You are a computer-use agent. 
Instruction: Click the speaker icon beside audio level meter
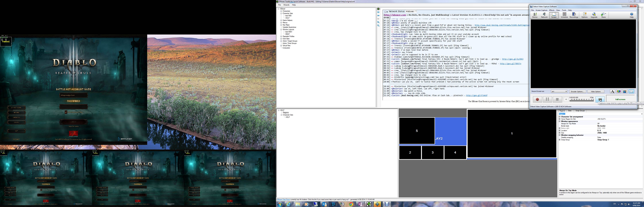tap(566, 99)
